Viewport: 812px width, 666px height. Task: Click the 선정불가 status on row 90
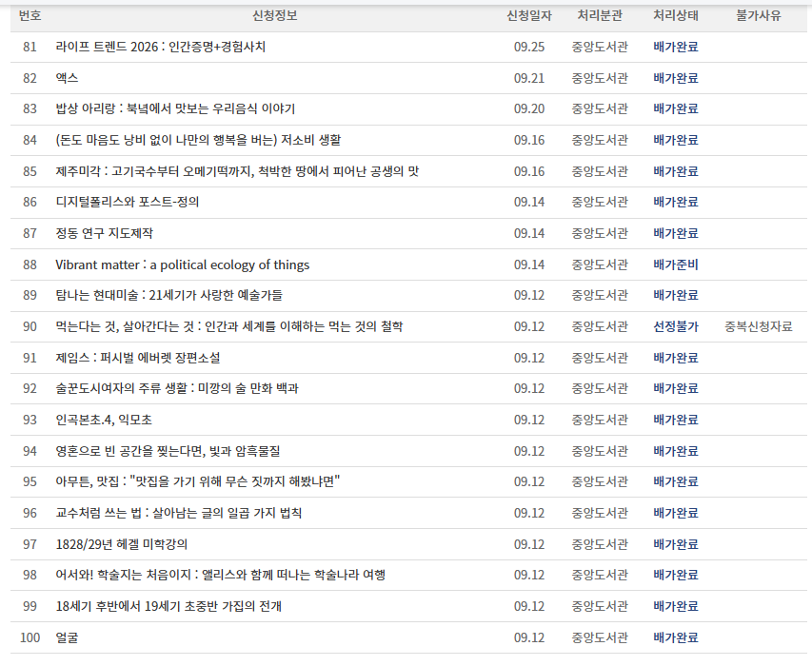(676, 326)
